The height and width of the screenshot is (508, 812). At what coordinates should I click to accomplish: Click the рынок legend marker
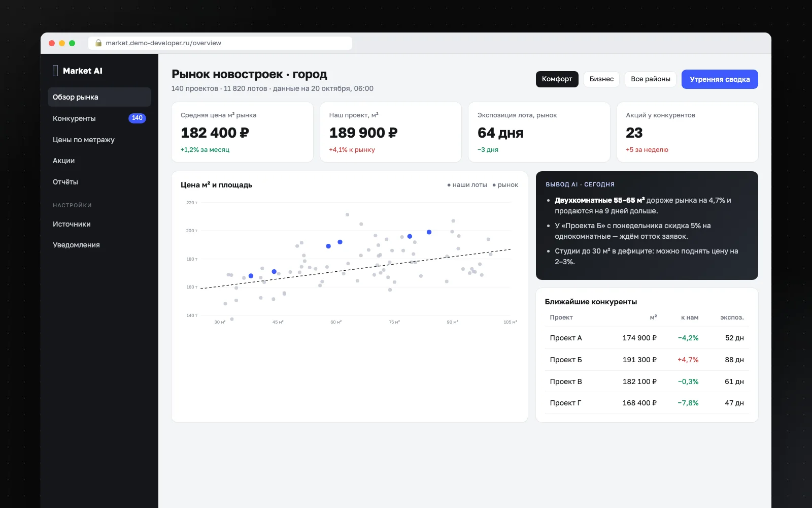[494, 185]
